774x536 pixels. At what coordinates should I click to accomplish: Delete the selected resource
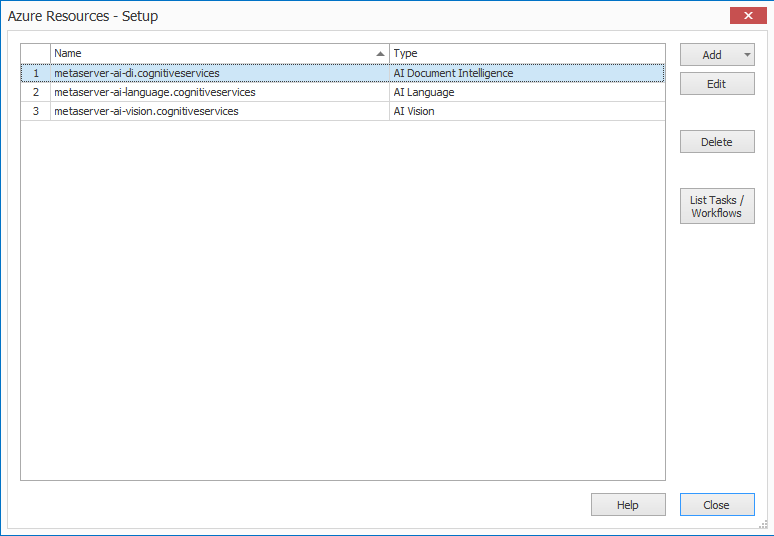click(717, 142)
